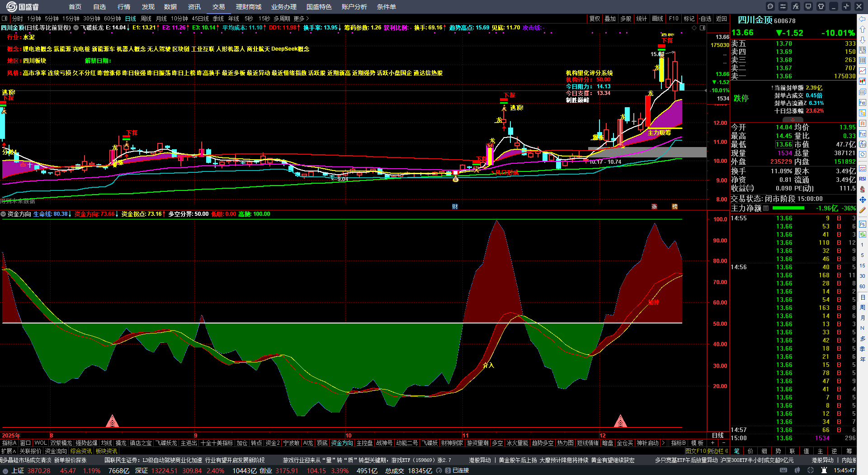Click the minus zoom button beside 模板
Screen dimensions: 868x475
tap(723, 443)
